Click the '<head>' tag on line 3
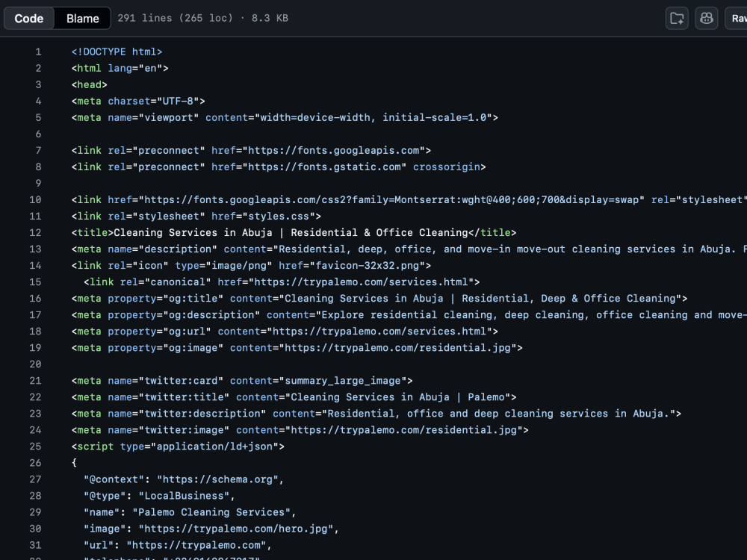Screen dimensions: 747x560 tap(90, 84)
